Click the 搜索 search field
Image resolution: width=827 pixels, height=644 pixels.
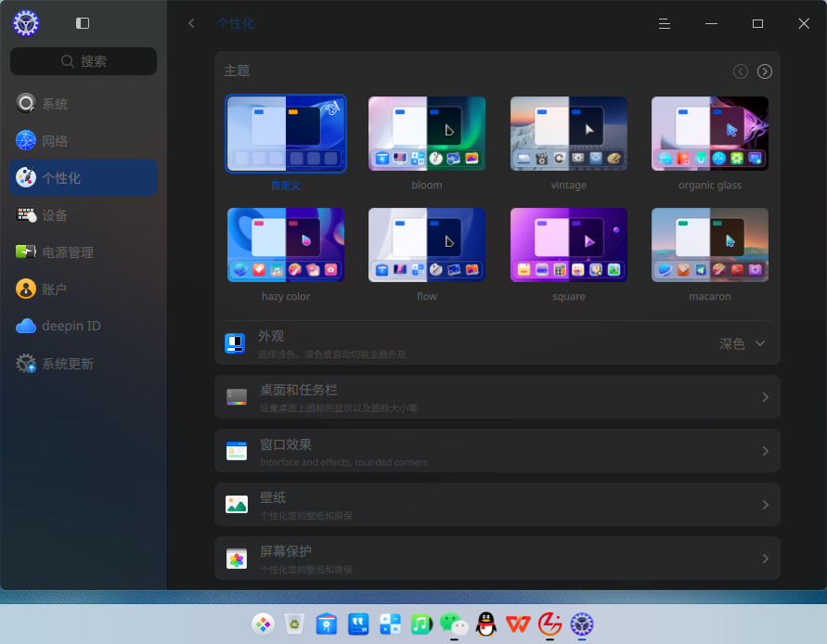click(x=84, y=61)
